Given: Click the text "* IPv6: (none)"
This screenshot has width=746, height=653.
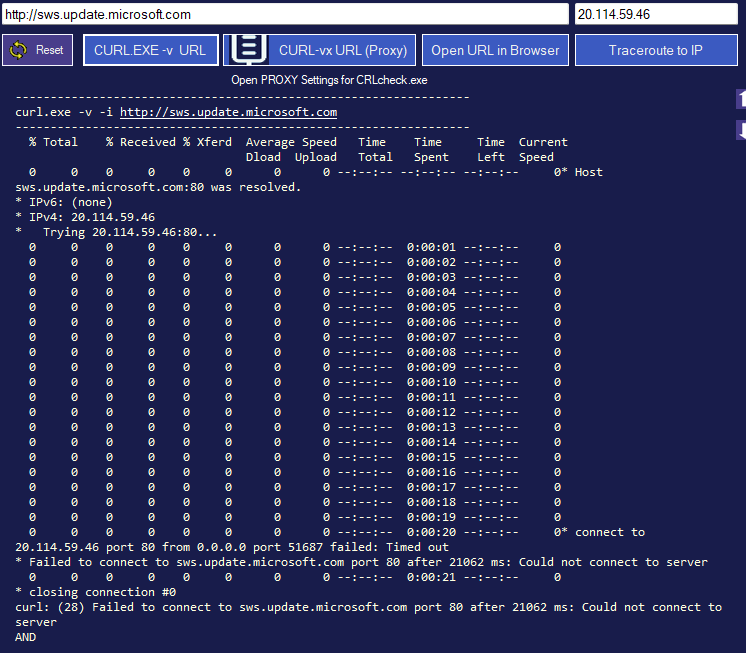Looking at the screenshot, I should pyautogui.click(x=64, y=202).
